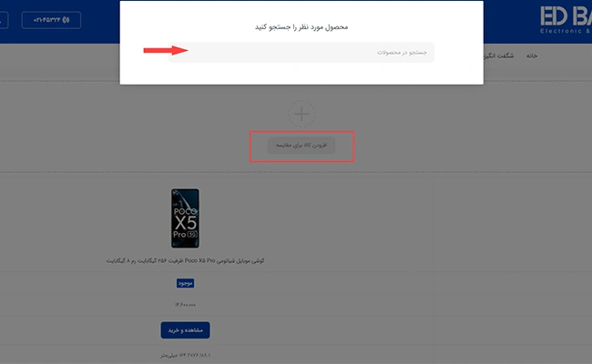Click the ED BA site logo
Viewport: 592px width, 364px height.
(x=566, y=16)
